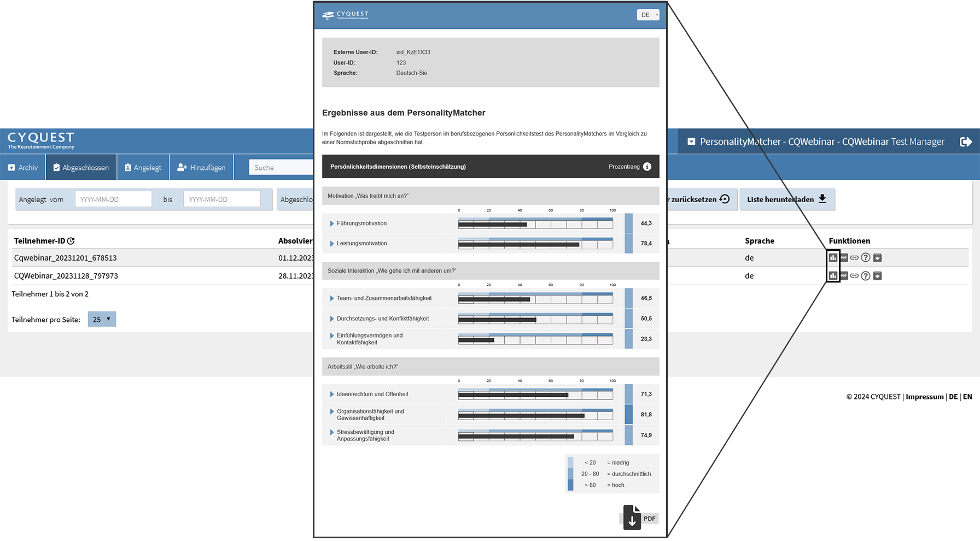Screen dimensions: 980x541
Task: Open results chart for CQWebinar_20231128_797973
Action: point(833,276)
